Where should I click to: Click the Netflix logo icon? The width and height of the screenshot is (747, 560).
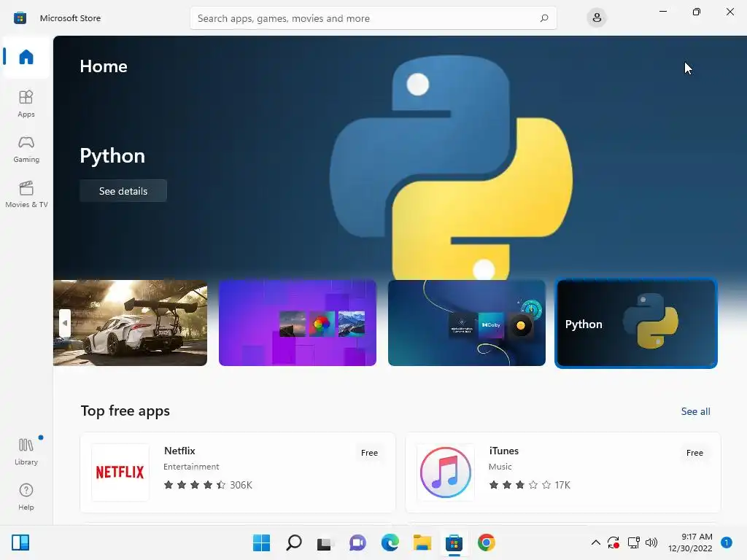[x=120, y=472]
